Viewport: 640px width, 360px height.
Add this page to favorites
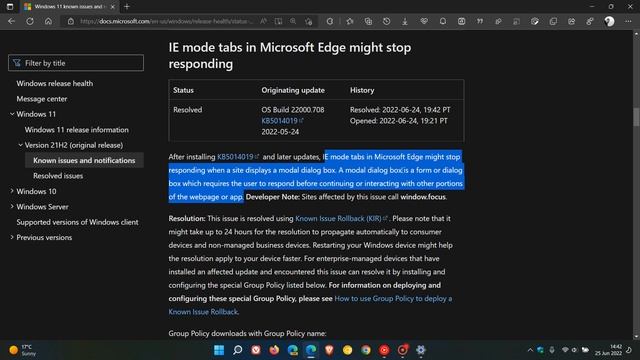pyautogui.click(x=309, y=21)
